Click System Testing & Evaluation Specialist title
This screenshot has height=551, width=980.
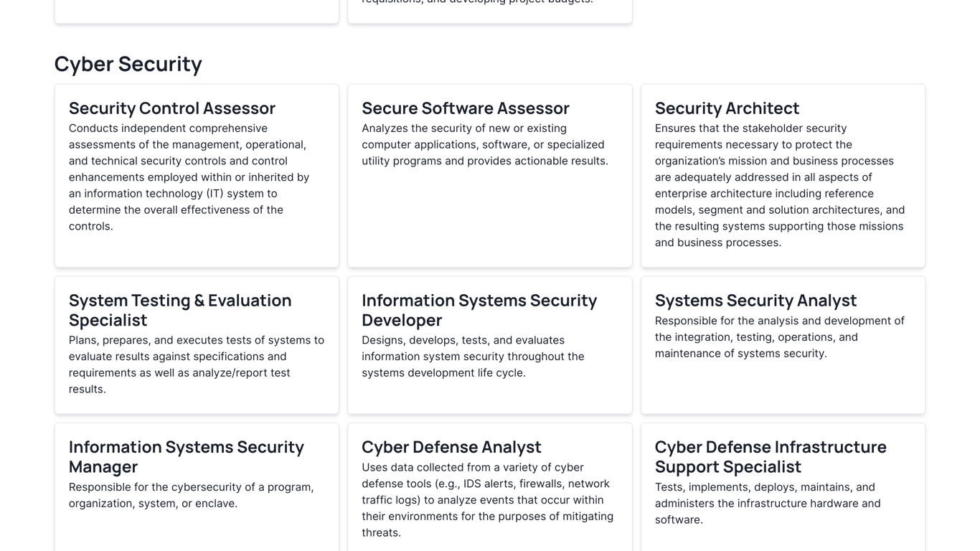pos(180,310)
